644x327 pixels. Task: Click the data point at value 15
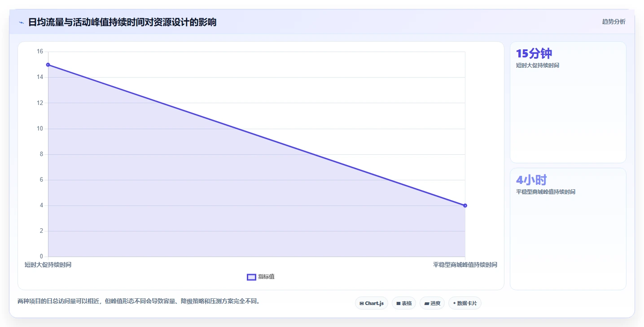(48, 65)
